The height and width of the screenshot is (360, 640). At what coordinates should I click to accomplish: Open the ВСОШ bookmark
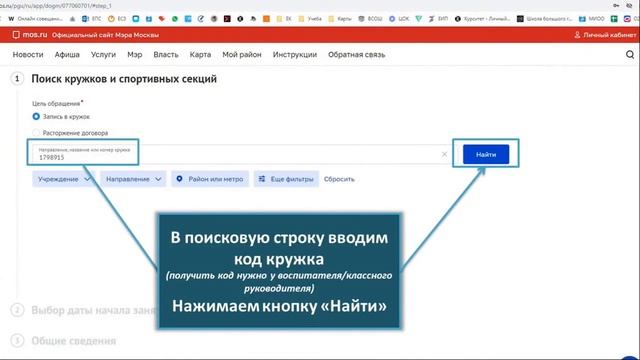click(x=370, y=19)
